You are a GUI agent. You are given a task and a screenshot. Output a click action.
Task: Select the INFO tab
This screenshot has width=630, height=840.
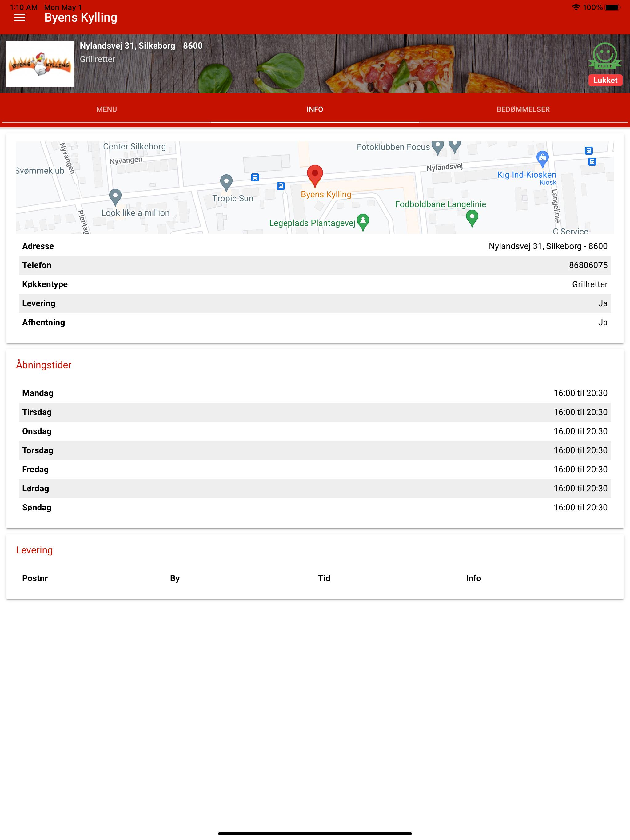pyautogui.click(x=315, y=109)
